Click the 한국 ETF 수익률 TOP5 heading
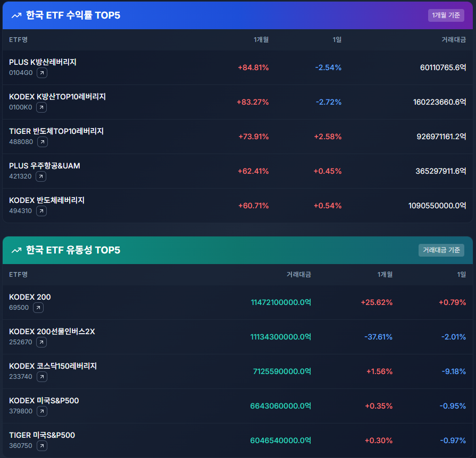476x458 pixels. pos(73,15)
